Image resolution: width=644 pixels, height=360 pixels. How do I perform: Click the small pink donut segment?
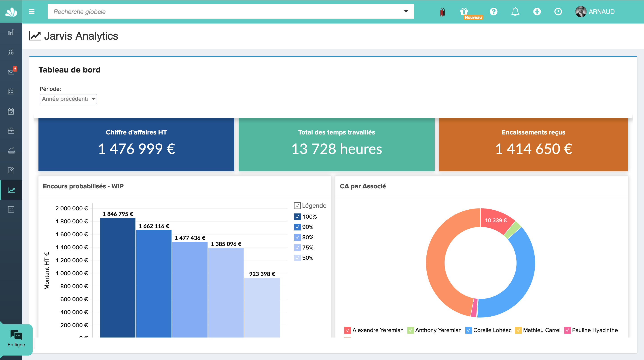[x=474, y=308]
